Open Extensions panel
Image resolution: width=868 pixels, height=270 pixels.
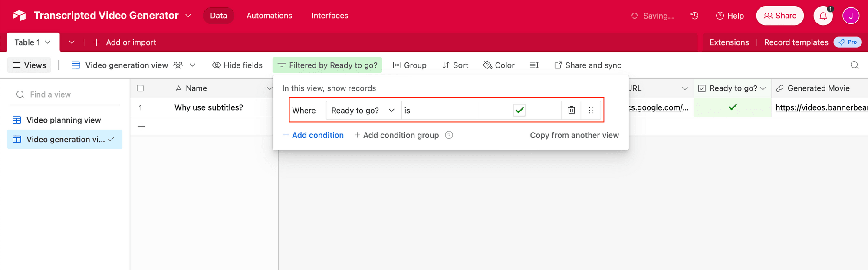point(729,42)
